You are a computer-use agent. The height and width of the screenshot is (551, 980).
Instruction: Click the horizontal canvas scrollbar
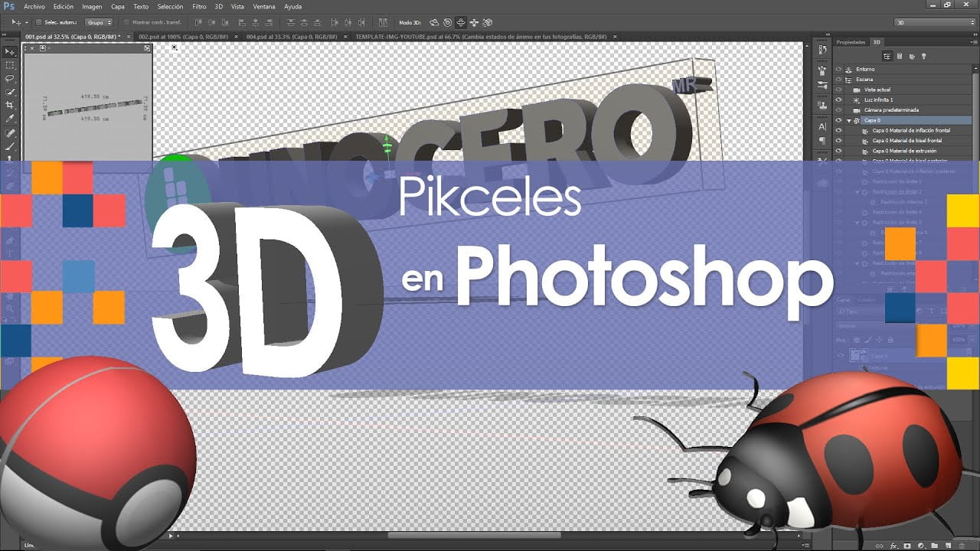pos(475,536)
